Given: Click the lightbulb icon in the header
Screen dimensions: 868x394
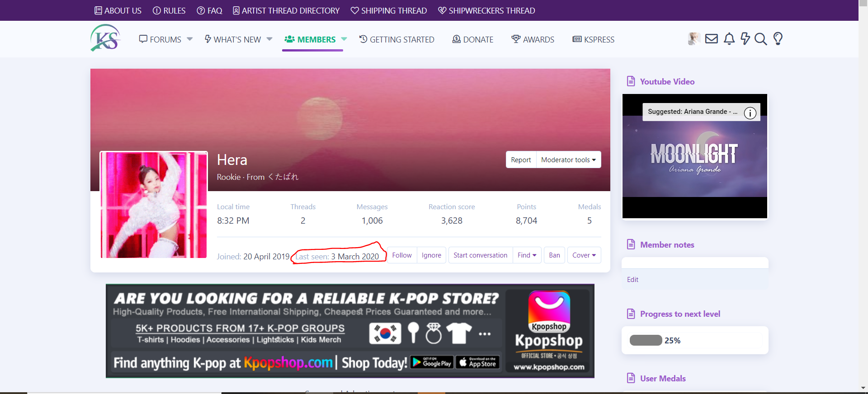Looking at the screenshot, I should point(778,39).
